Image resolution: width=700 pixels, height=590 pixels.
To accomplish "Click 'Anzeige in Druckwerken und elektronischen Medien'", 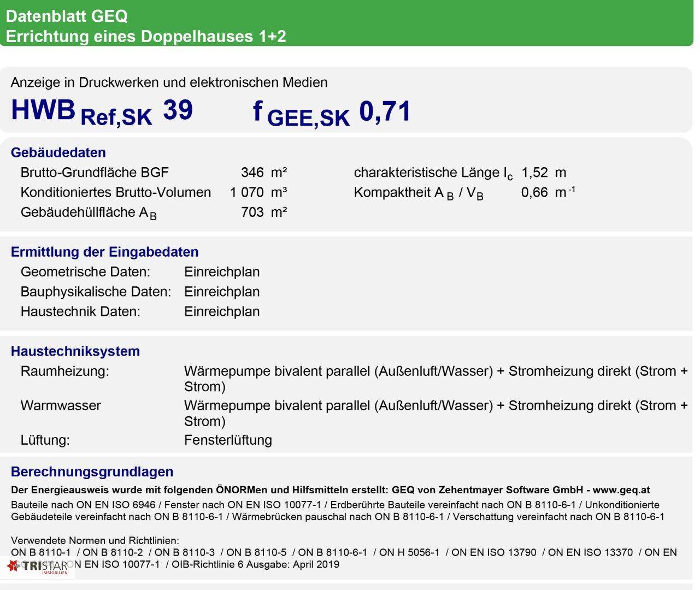I will click(x=169, y=82).
